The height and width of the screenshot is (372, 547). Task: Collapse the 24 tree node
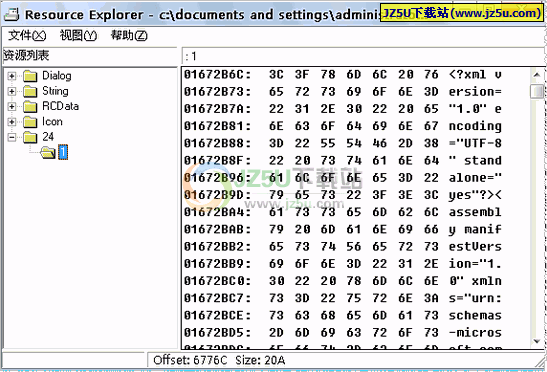point(12,137)
